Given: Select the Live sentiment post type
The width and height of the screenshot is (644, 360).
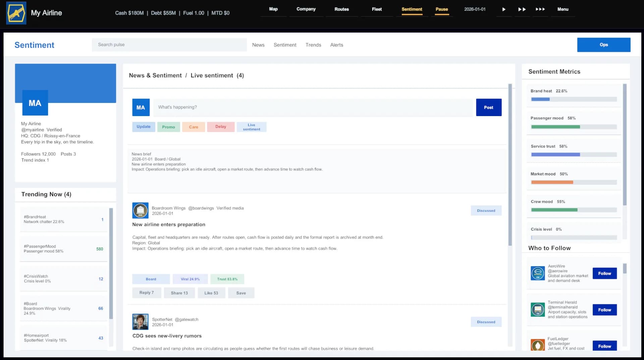Looking at the screenshot, I should tap(252, 127).
